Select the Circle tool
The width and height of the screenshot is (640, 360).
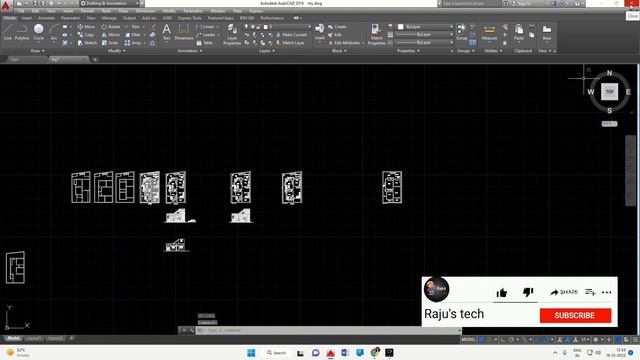pos(39,32)
